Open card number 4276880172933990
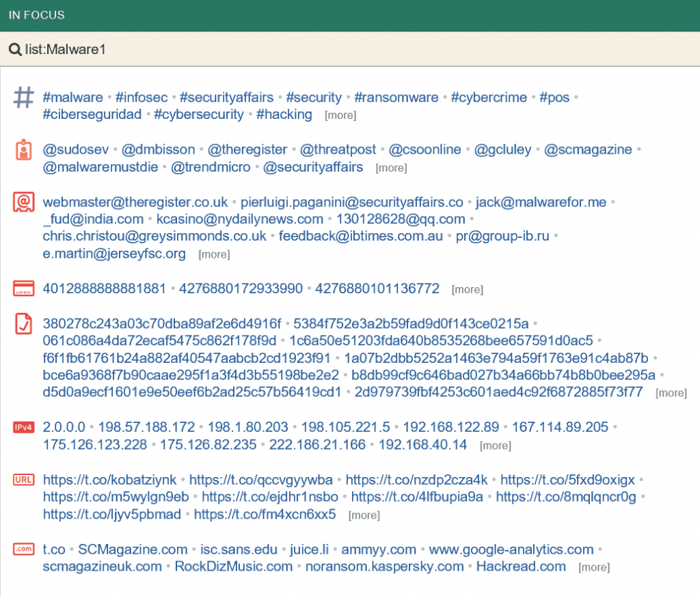The image size is (700, 596). pos(241,288)
